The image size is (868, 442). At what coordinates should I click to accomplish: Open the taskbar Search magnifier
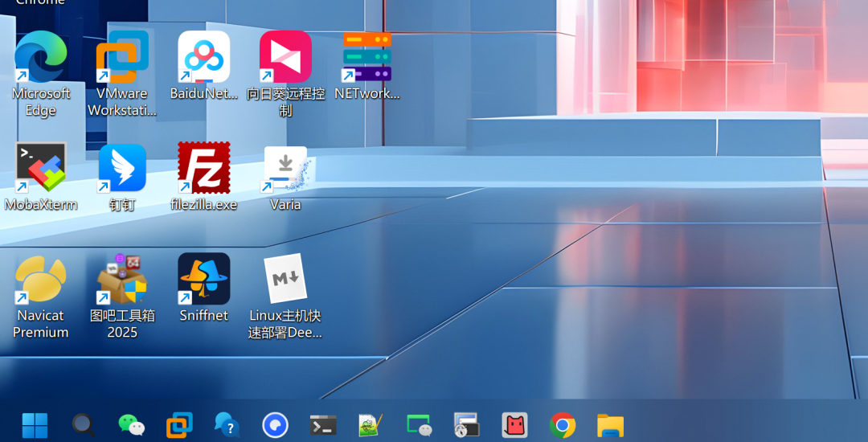84,425
